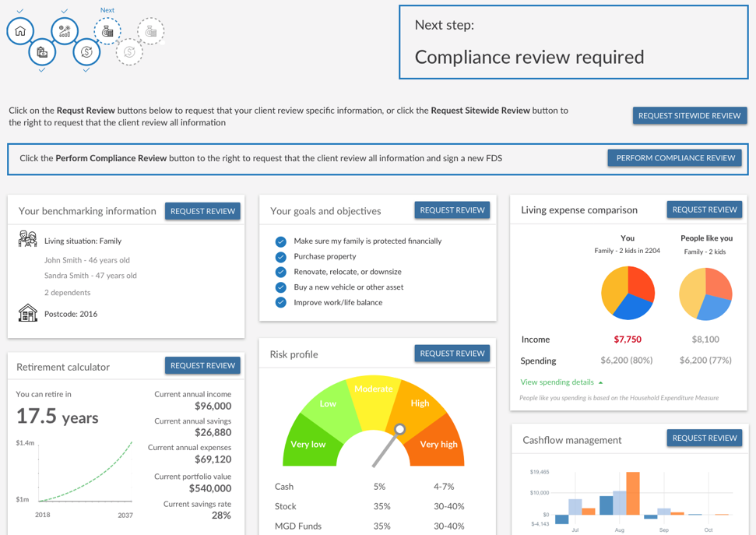
Task: Click the $96,000 annual income value
Action: (213, 407)
